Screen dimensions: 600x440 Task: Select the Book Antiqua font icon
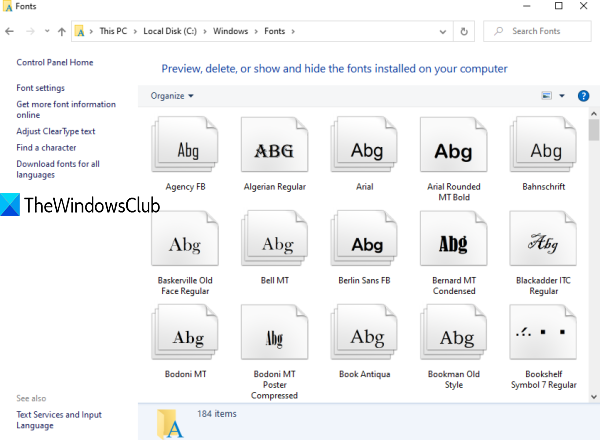(x=364, y=332)
